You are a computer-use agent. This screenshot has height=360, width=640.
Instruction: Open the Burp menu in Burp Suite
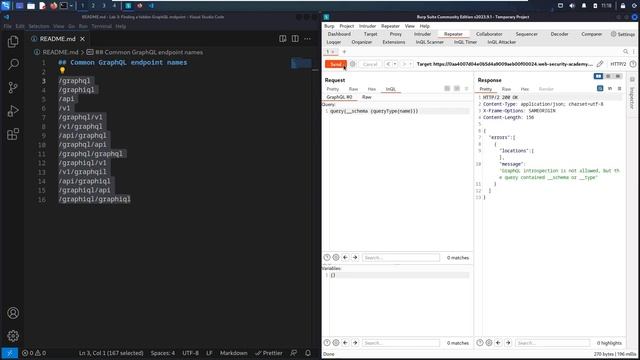[x=329, y=26]
